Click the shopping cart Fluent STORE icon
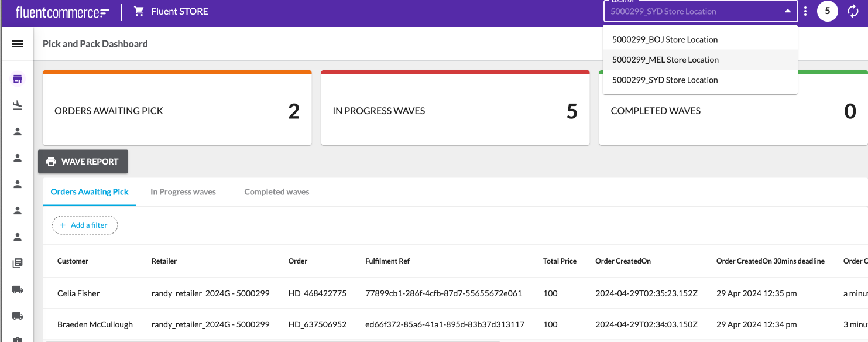Viewport: 868px width, 342px height. [x=139, y=11]
